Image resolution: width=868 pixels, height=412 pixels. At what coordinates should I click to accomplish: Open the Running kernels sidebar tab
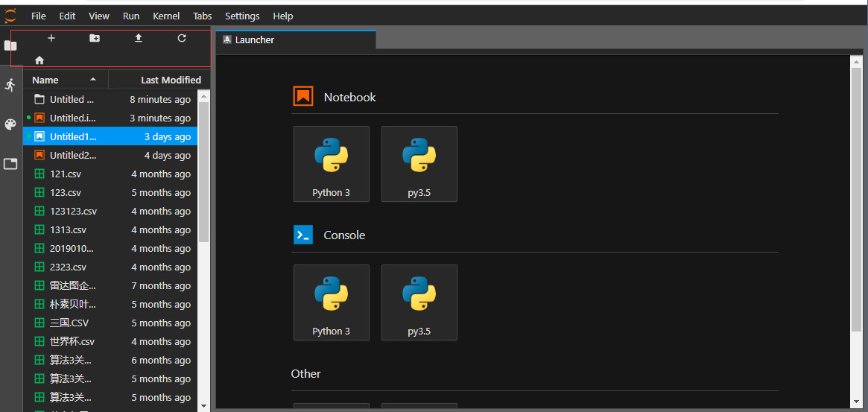coord(10,85)
